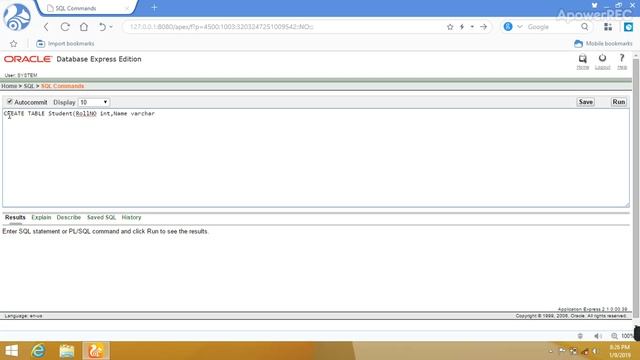Click the Oracle logo

click(x=28, y=59)
